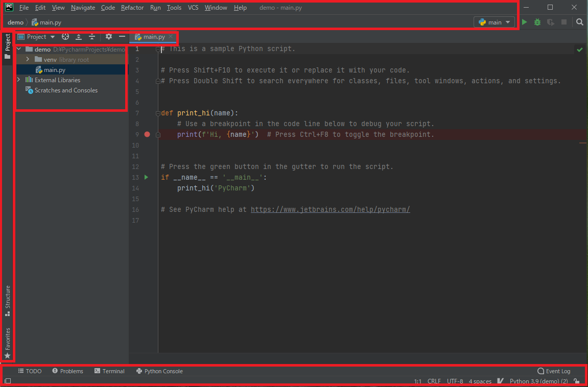Viewport: 588px width, 387px height.
Task: Expand the venv folder
Action: click(x=28, y=59)
